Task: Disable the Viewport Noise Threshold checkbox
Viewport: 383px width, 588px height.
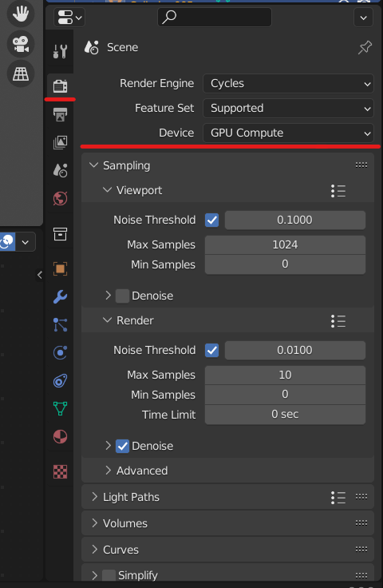Action: (x=212, y=220)
